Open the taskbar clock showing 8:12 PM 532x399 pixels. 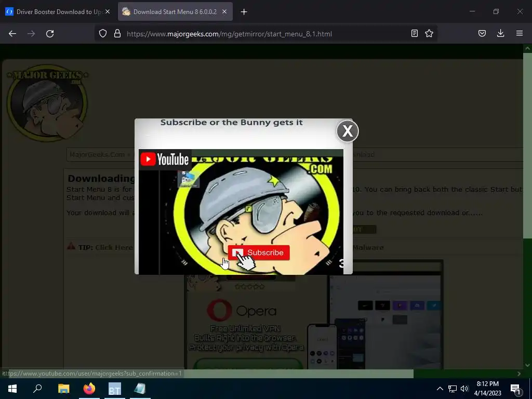click(x=487, y=389)
